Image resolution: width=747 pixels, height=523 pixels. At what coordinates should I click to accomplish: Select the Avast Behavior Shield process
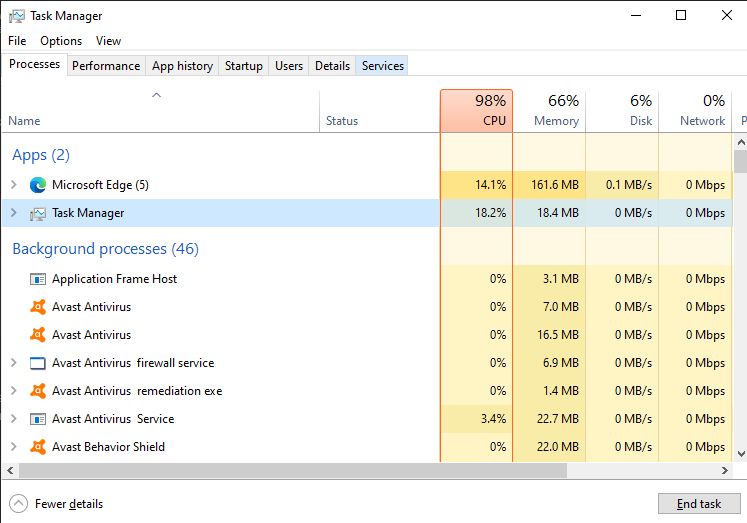[x=367, y=447]
